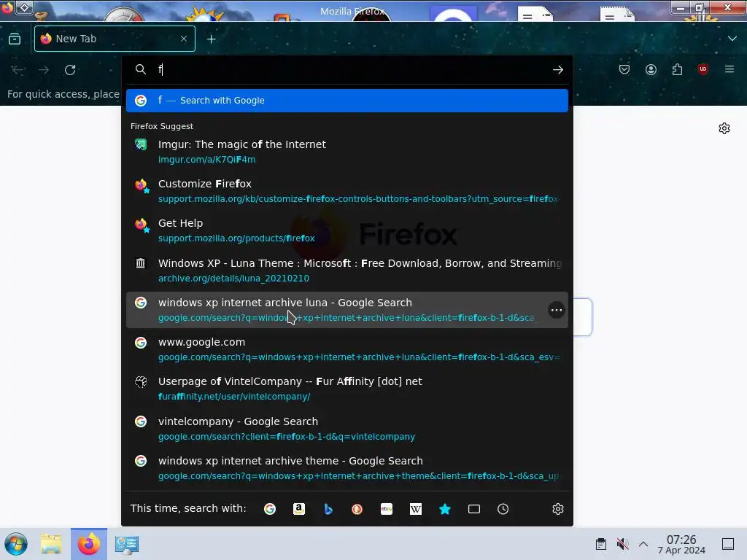Click the Firefox taskbar button

(89, 544)
